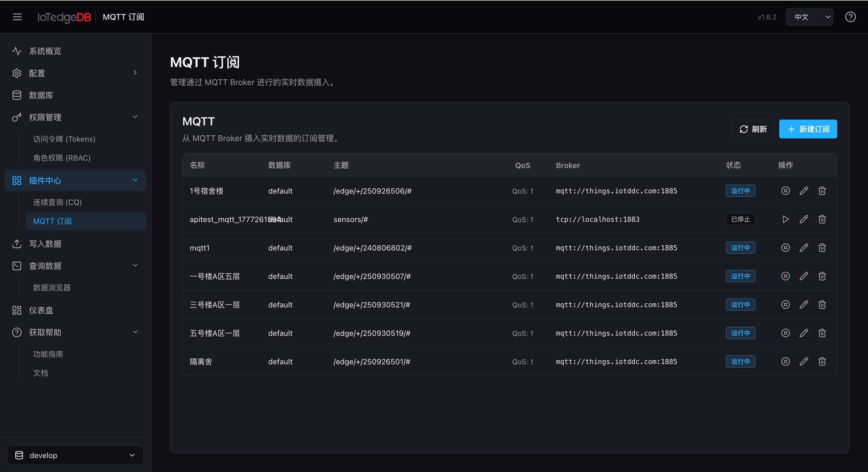Viewport: 868px width, 472px height.
Task: Stop the 隔离舍 subscription
Action: (785, 361)
